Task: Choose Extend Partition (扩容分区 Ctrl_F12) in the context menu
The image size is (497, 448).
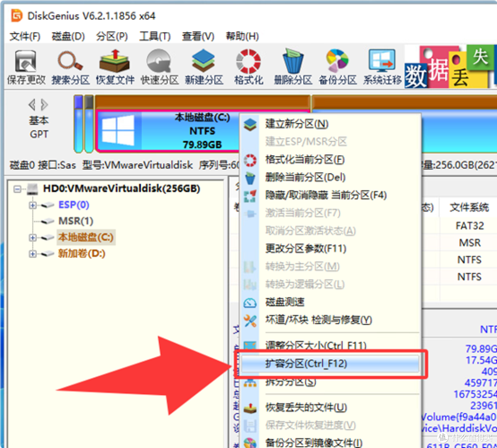Action: click(x=329, y=363)
